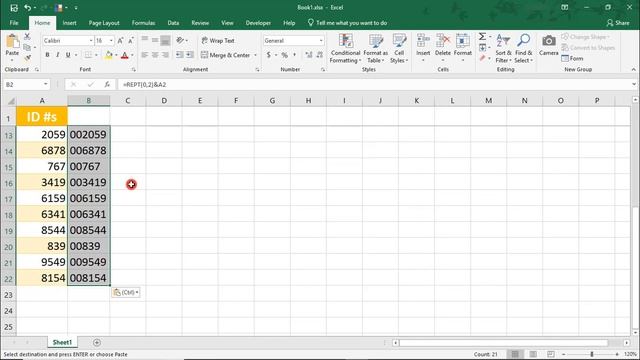
Task: Click the Undo arrow icon
Action: [x=27, y=8]
